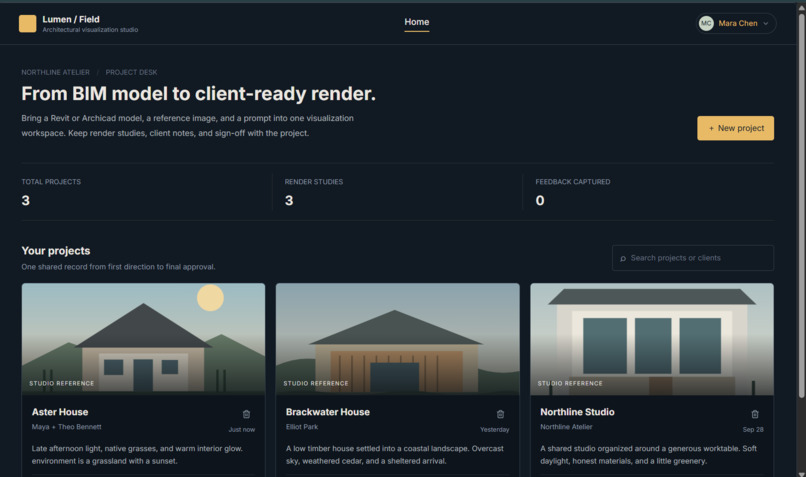806x477 pixels.
Task: Click the Northline Studio project title
Action: coord(577,412)
